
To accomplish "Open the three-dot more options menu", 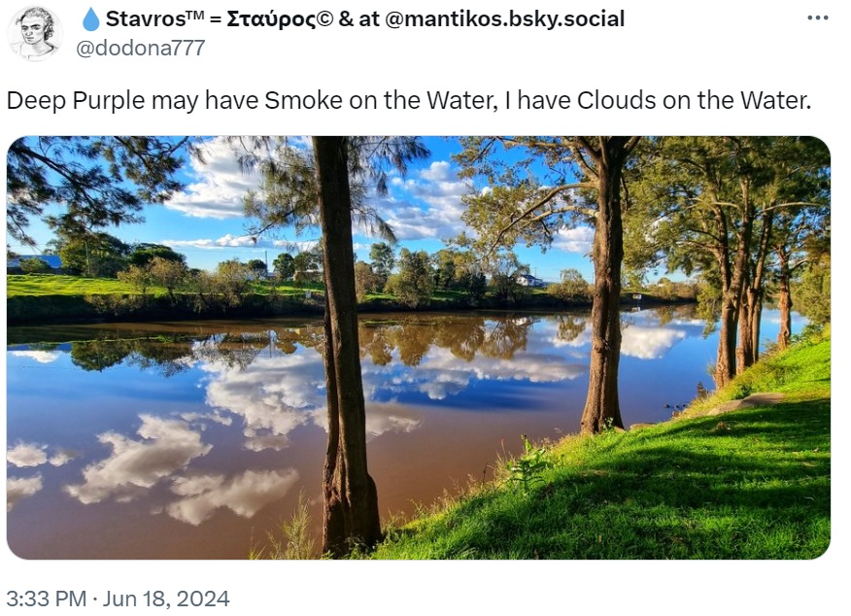I will (818, 18).
